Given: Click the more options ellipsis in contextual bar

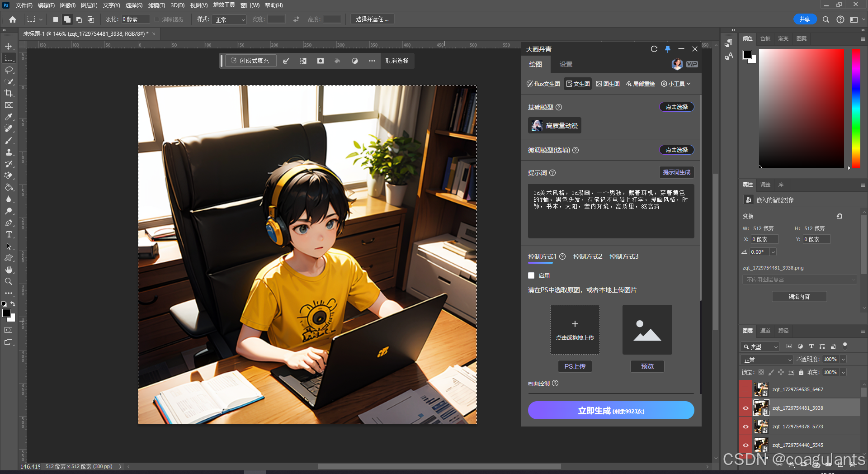Looking at the screenshot, I should coord(372,61).
